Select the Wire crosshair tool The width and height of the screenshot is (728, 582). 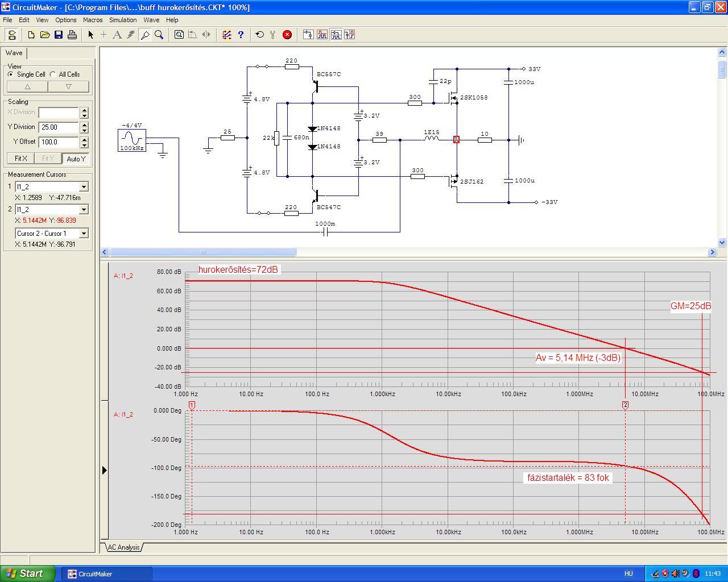(104, 35)
